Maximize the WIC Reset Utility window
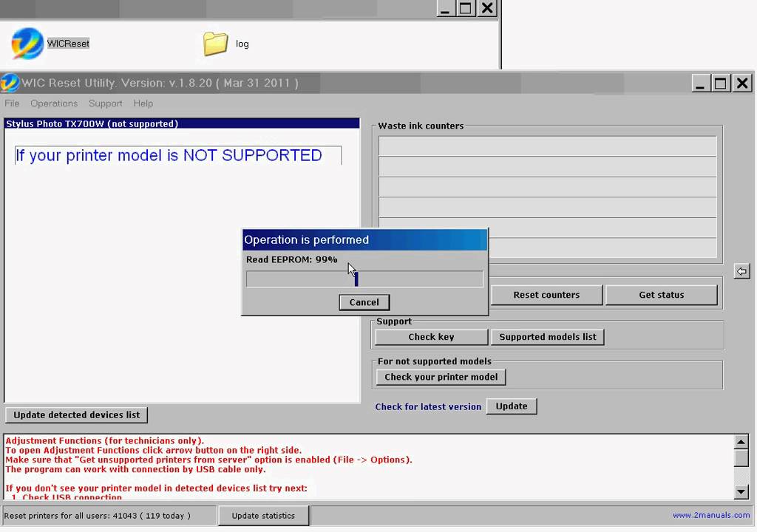The width and height of the screenshot is (757, 532). [720, 83]
